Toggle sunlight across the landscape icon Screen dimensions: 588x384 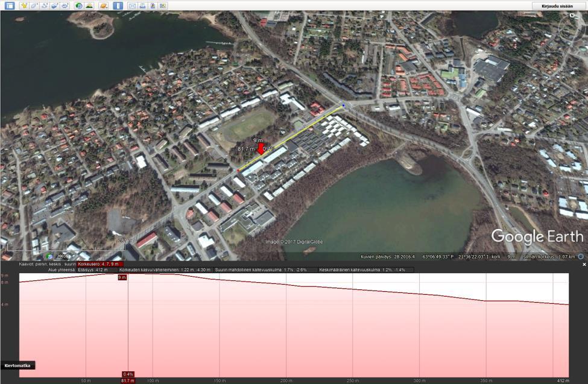point(89,5)
